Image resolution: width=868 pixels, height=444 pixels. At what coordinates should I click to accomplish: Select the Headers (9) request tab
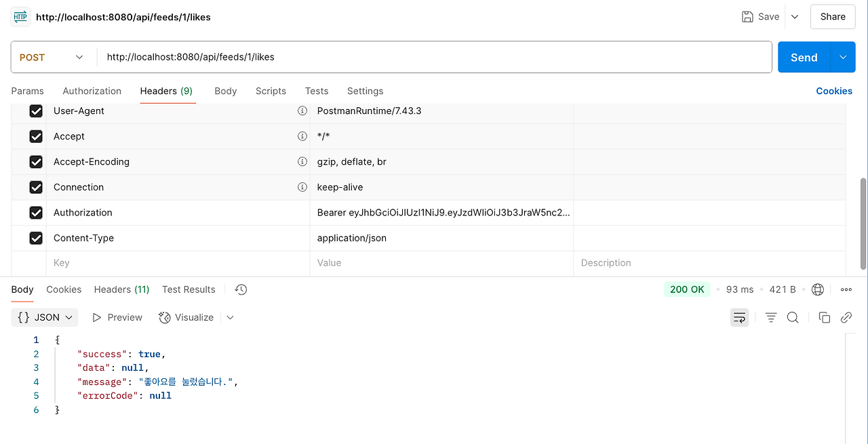point(166,91)
